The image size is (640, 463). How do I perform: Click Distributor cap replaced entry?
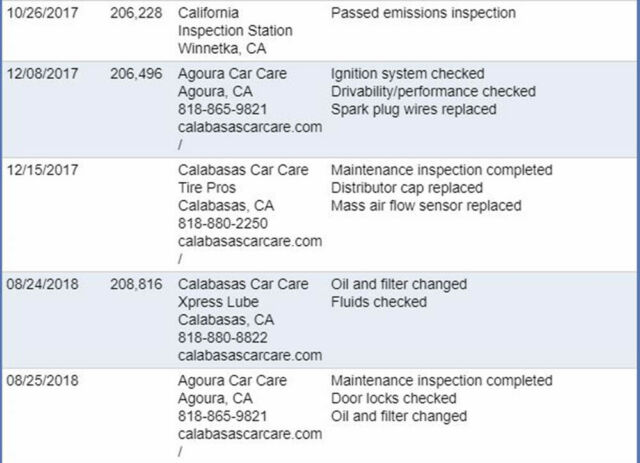point(407,188)
